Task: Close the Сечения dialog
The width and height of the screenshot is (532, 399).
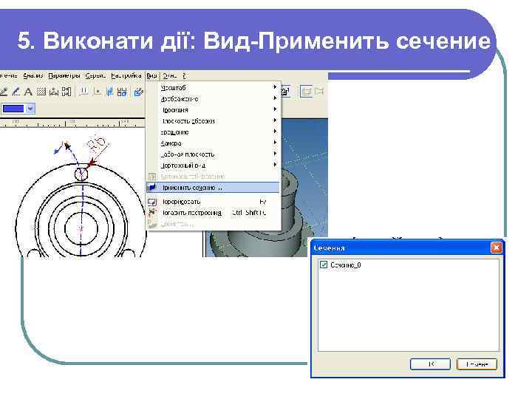Action: click(x=497, y=248)
